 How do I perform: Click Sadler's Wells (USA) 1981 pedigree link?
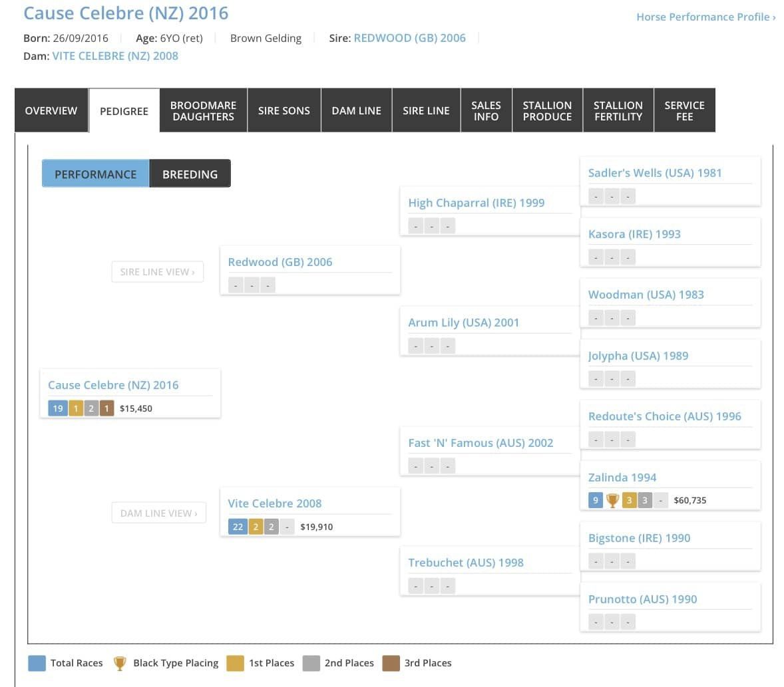(654, 173)
